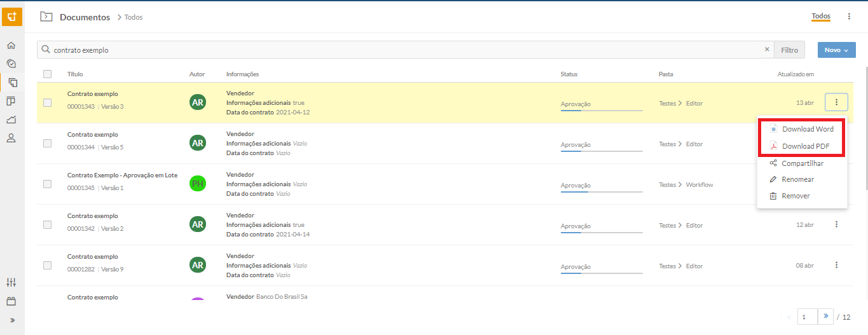Viewport: 868px width, 335px height.
Task: Go to next page with arrow button
Action: 825,316
